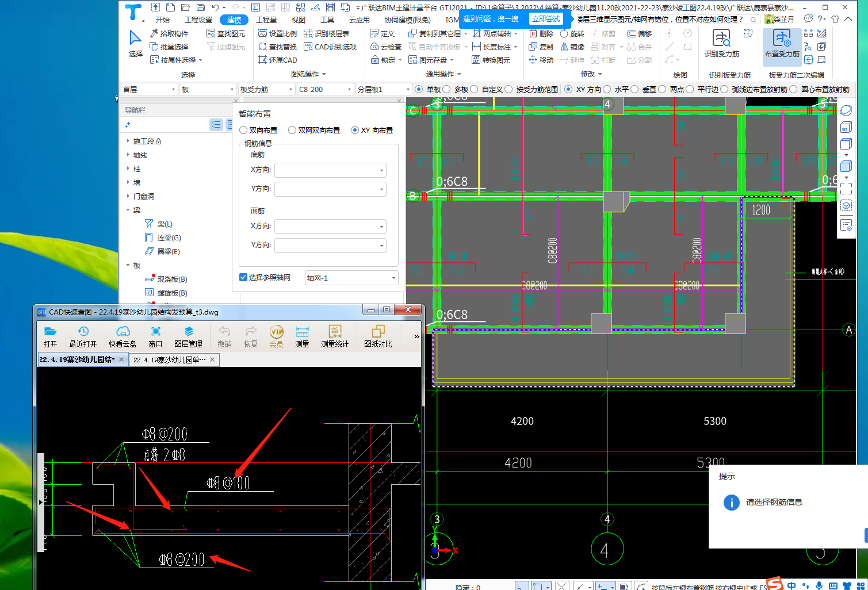Open the 首层 floor dropdown
Viewport: 868px width, 590px height.
click(149, 89)
